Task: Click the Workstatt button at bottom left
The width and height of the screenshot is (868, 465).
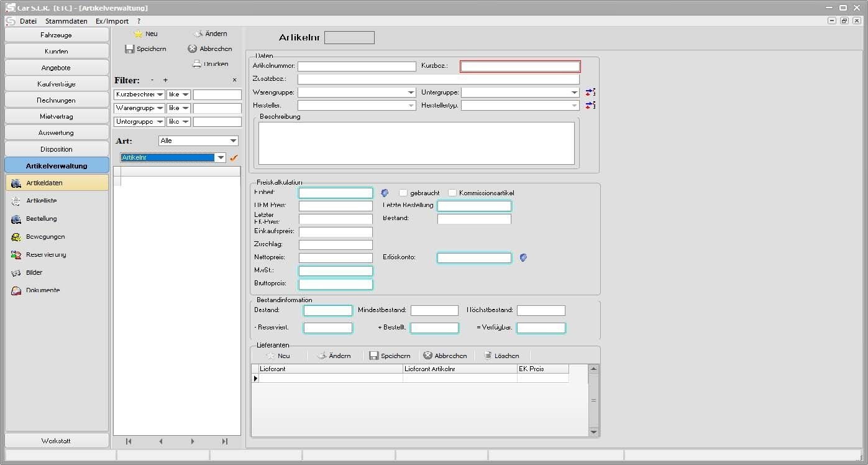Action: coord(57,441)
